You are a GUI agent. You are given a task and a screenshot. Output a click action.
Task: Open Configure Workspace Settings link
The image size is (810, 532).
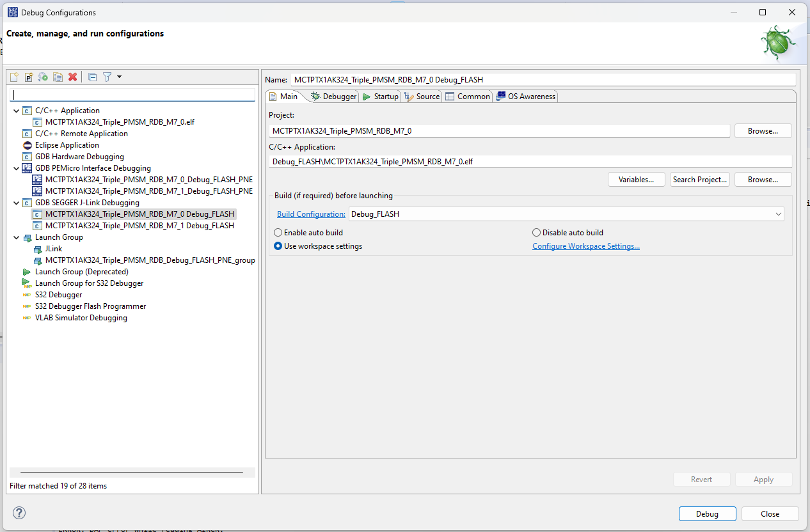click(x=585, y=246)
